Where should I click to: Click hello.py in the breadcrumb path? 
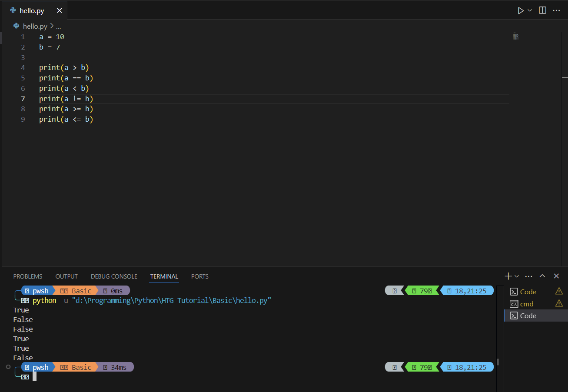coord(35,26)
